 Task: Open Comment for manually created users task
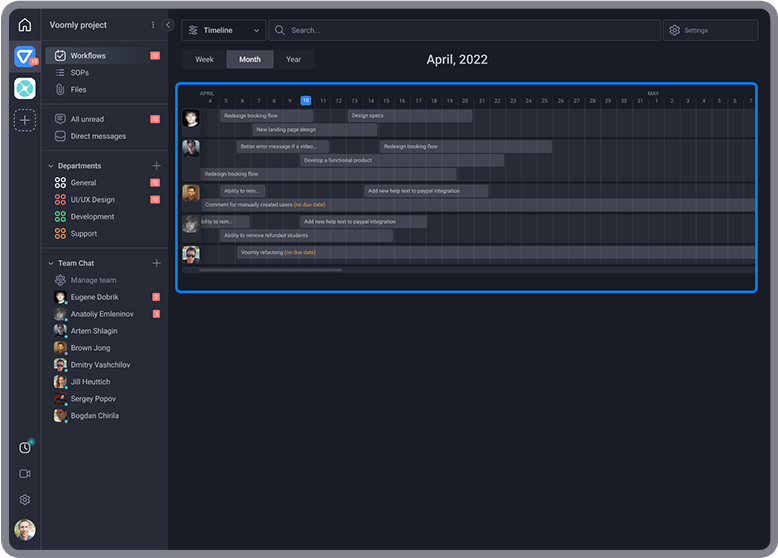(478, 204)
